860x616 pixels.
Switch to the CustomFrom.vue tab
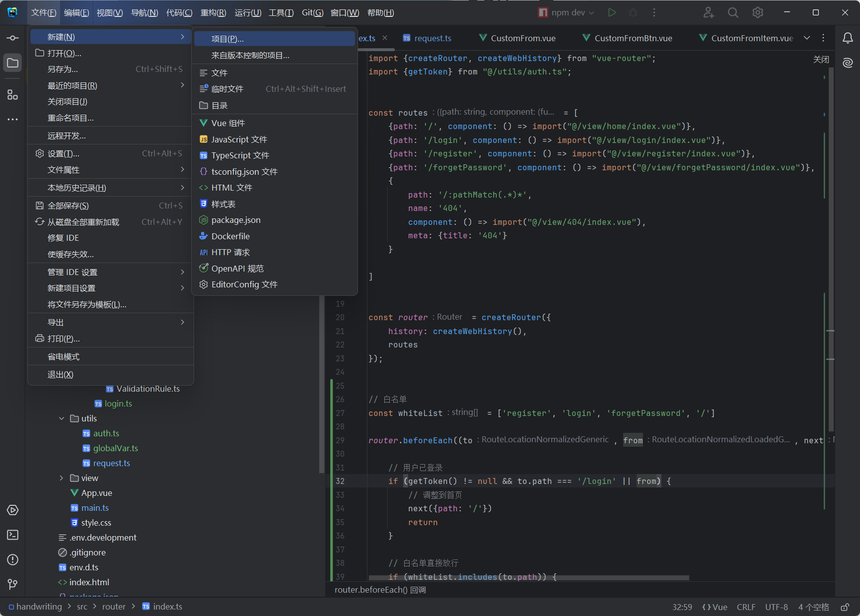(x=522, y=38)
